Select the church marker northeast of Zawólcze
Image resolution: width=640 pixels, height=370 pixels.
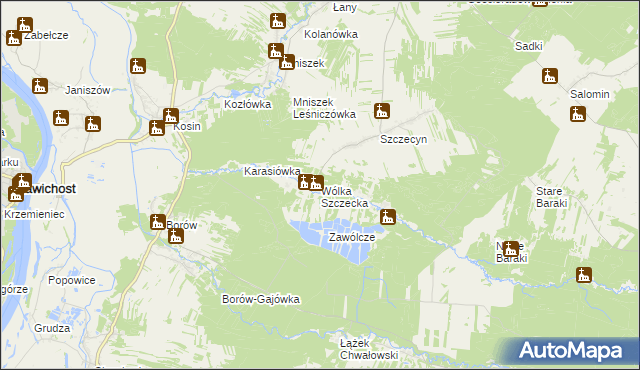click(x=388, y=217)
